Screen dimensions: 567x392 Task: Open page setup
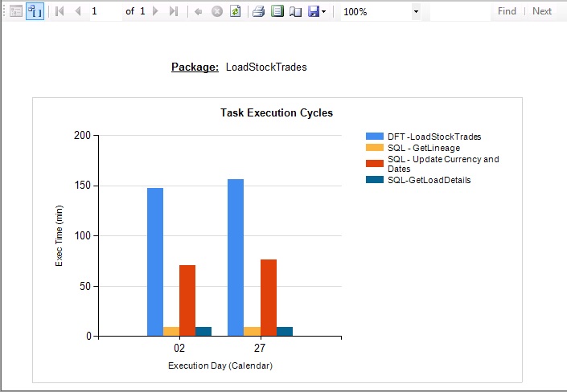click(294, 11)
